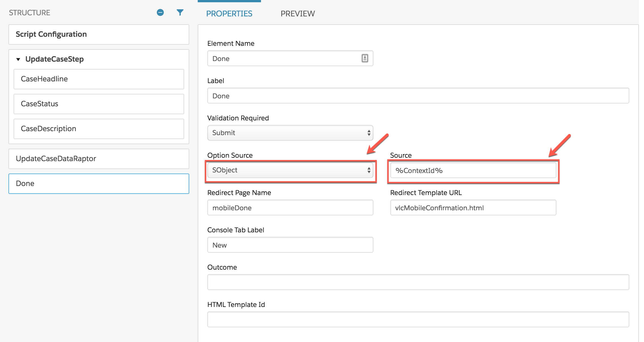Click the Label input field
This screenshot has height=342, width=644.
[x=418, y=96]
